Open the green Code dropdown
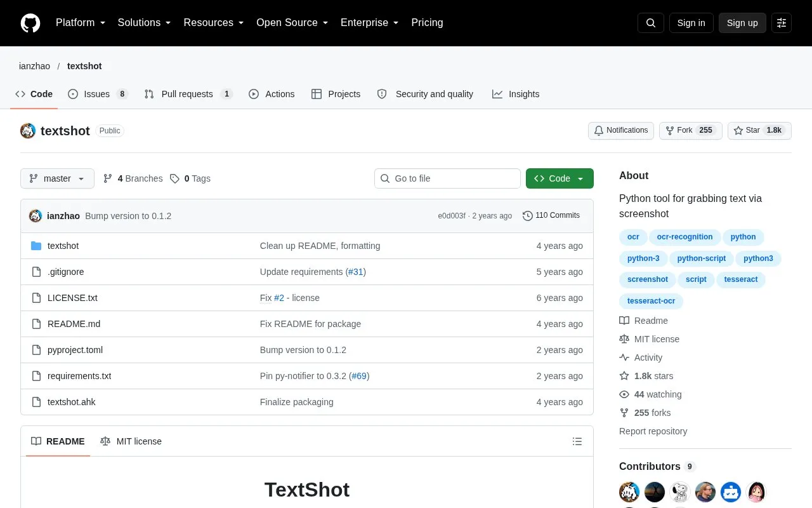 click(x=560, y=178)
